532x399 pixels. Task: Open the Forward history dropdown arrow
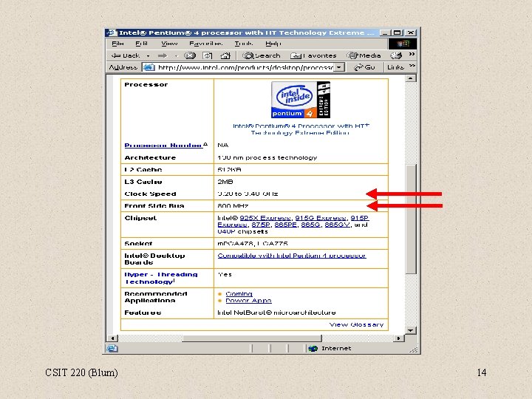click(x=176, y=55)
